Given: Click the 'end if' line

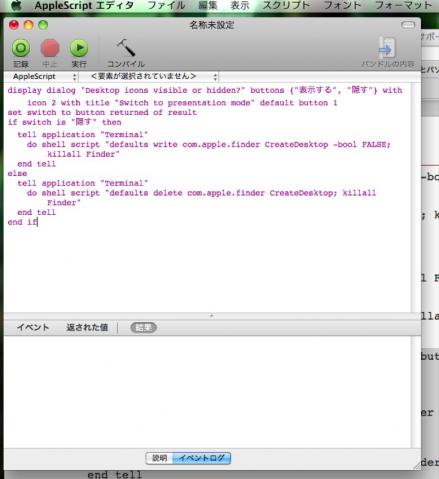Looking at the screenshot, I should [x=23, y=222].
